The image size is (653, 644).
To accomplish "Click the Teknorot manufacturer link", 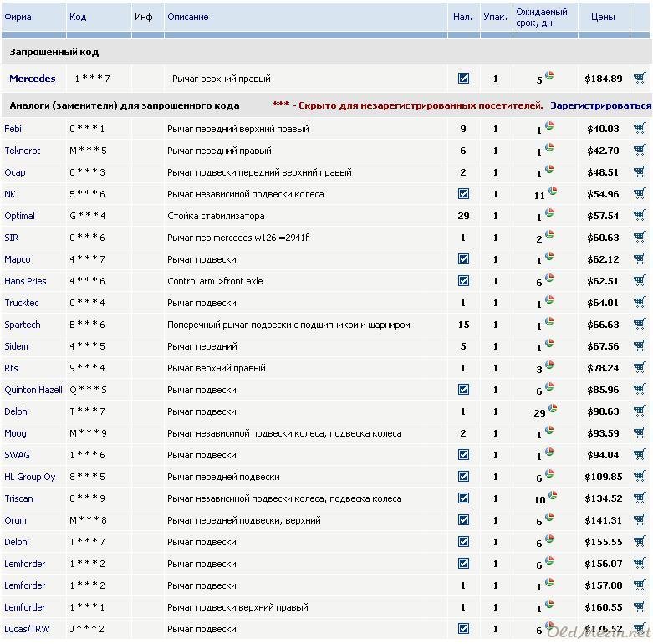I will click(x=23, y=151).
